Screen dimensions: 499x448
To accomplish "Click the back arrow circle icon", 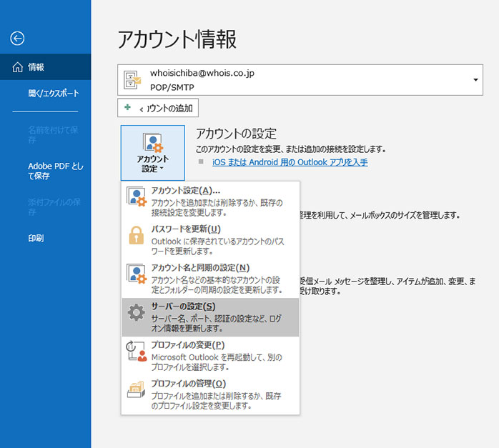I will (x=18, y=39).
